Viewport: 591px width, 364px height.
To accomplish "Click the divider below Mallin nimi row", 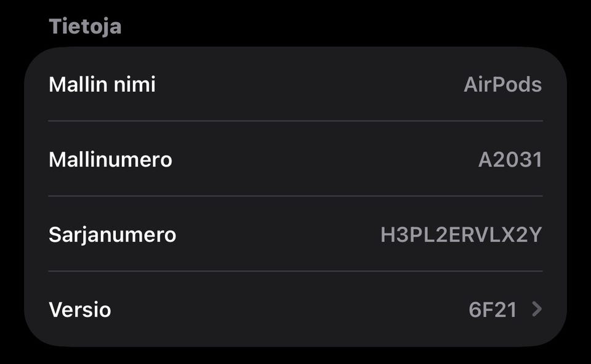I will [295, 121].
